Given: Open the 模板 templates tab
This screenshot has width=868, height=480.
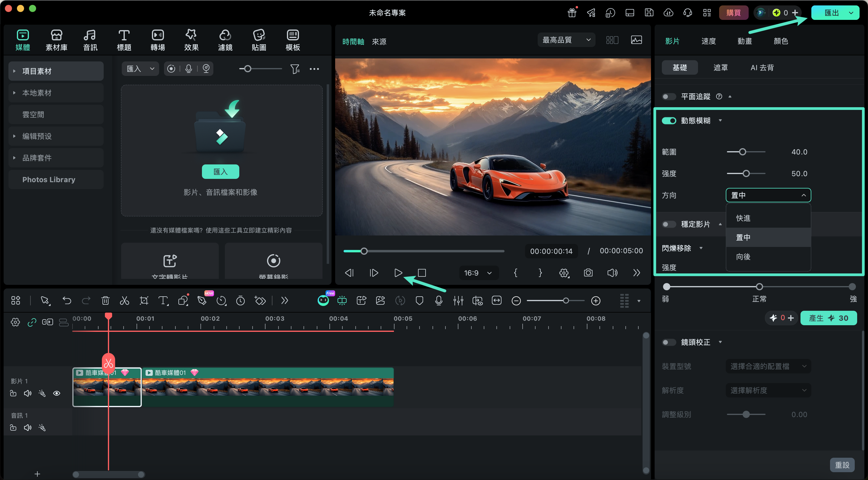Looking at the screenshot, I should [x=292, y=40].
